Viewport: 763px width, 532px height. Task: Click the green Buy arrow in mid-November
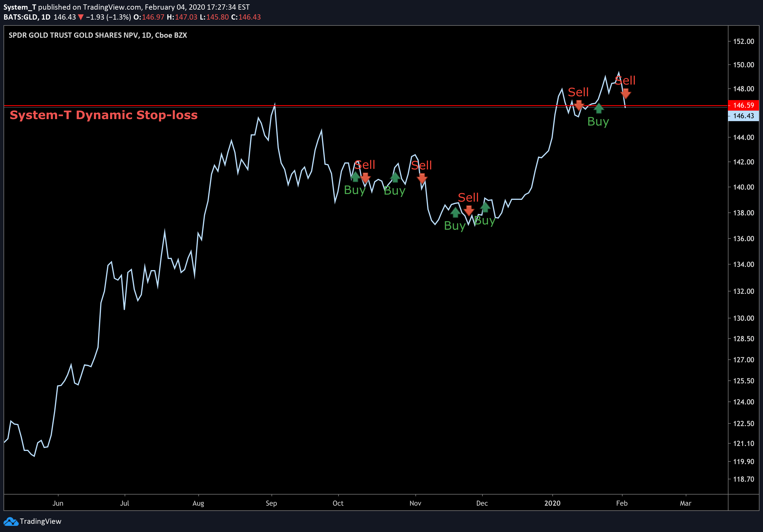click(x=455, y=212)
